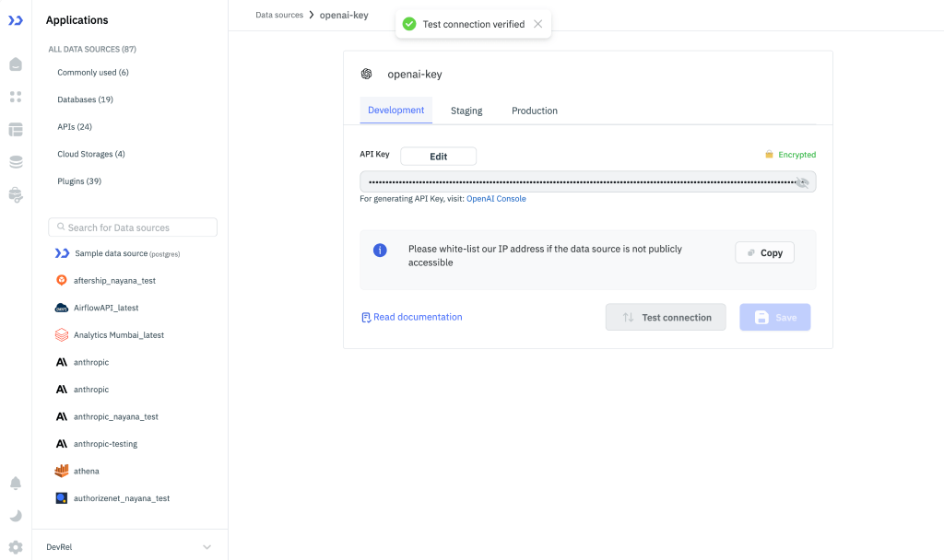Toggle API key visibility eye icon

(802, 182)
